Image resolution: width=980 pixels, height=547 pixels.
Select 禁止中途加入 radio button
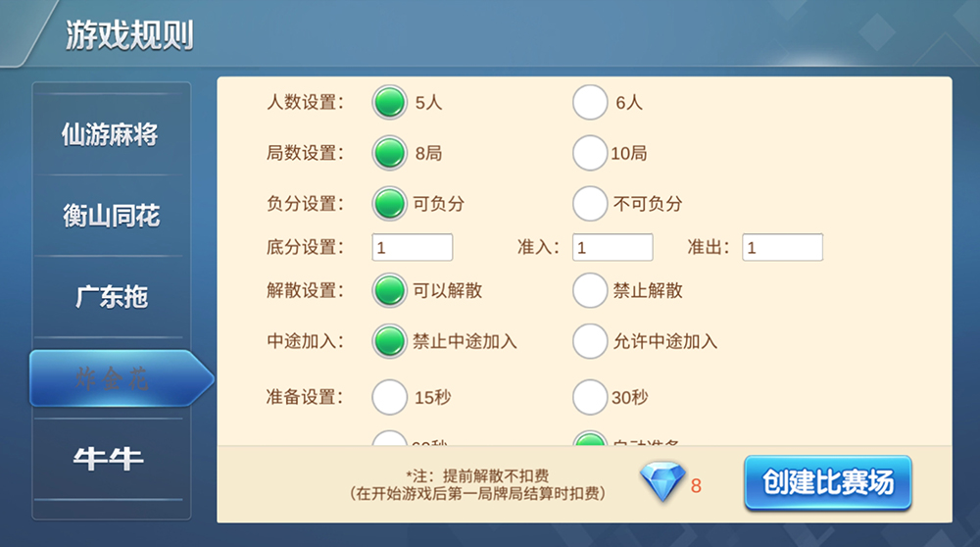390,341
